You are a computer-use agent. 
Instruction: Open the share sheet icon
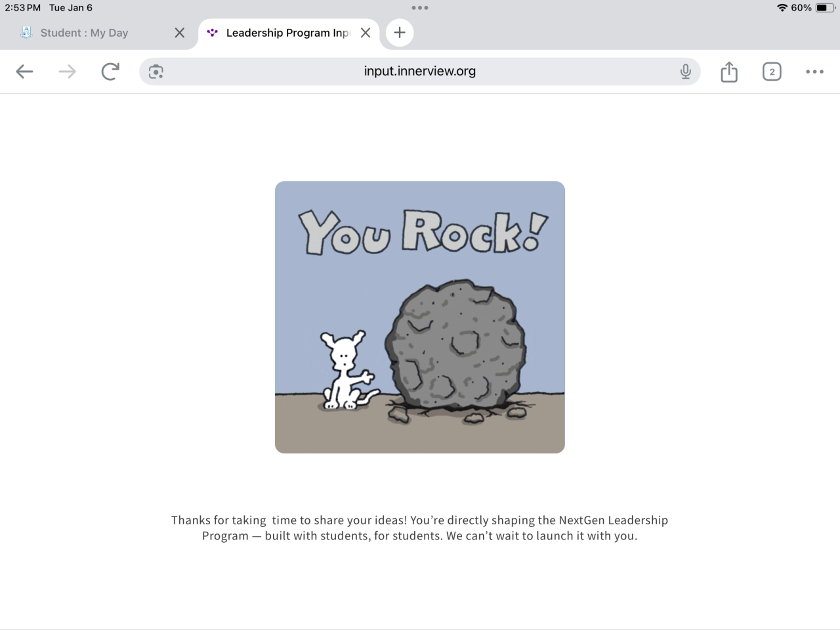(729, 72)
